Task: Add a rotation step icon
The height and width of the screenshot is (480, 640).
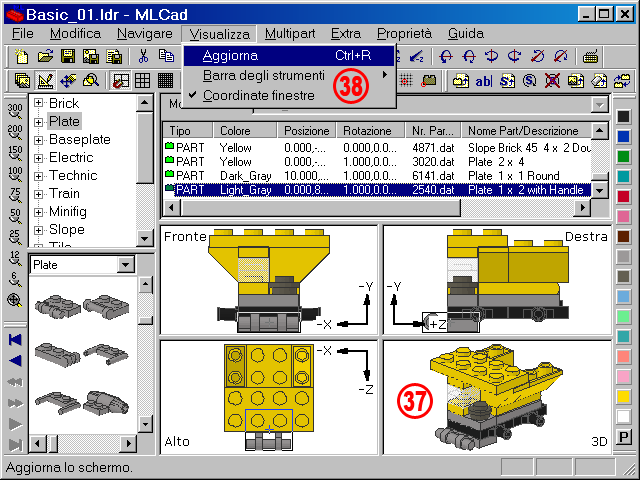Action: pyautogui.click(x=530, y=80)
